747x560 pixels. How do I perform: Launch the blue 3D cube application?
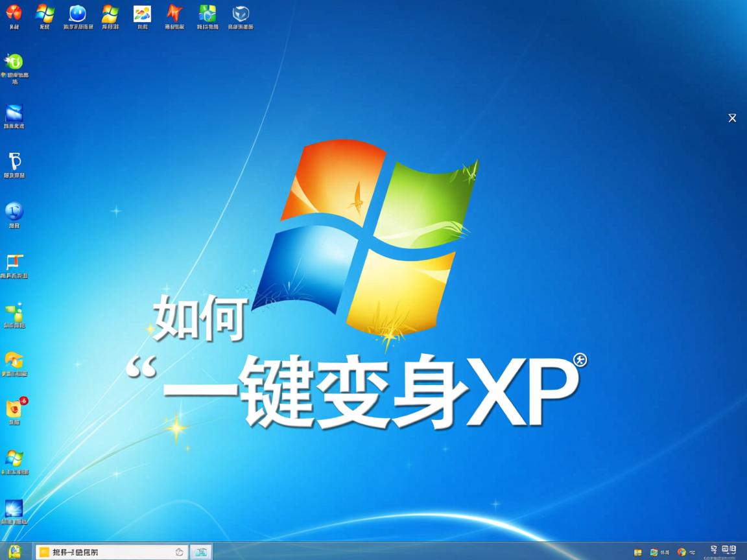[x=240, y=13]
